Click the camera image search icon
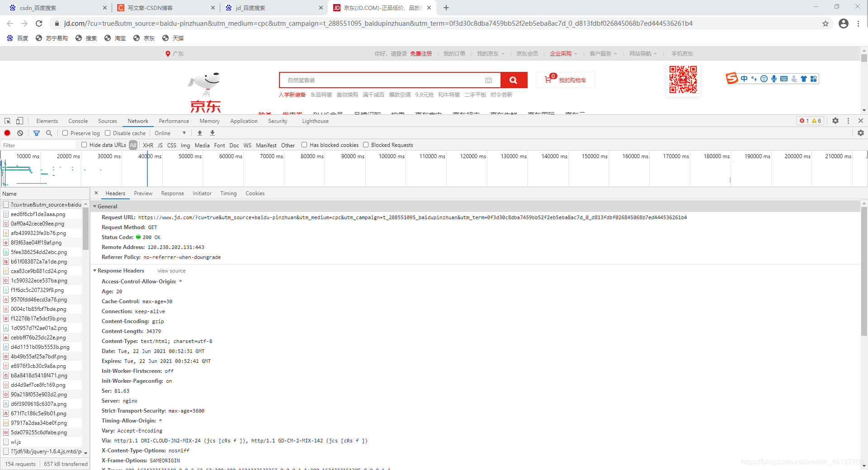This screenshot has height=470, width=868. (x=488, y=80)
